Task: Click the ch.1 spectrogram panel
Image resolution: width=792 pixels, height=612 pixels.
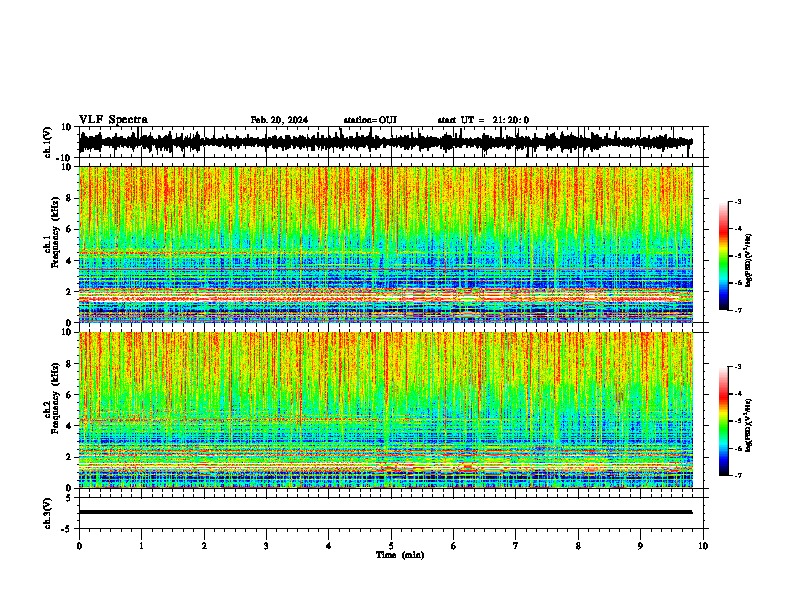Action: [386, 244]
